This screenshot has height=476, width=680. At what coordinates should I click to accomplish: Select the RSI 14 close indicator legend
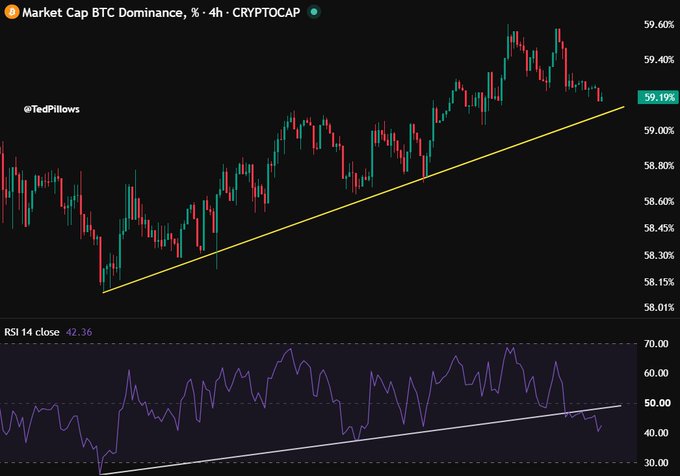tap(32, 332)
